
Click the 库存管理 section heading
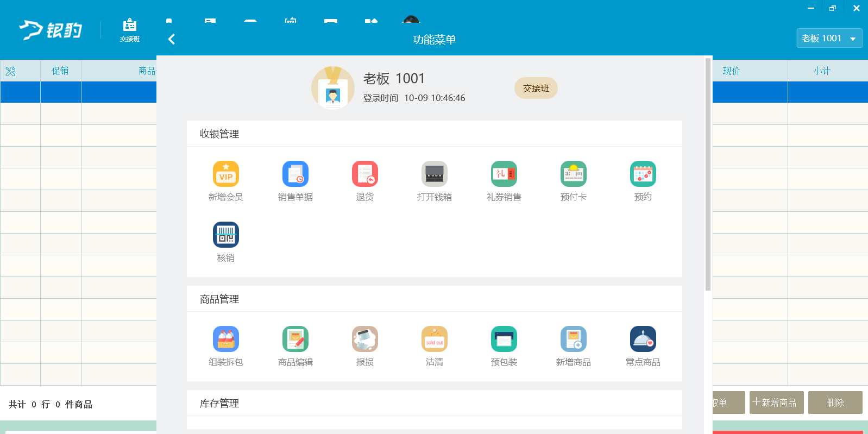pyautogui.click(x=219, y=403)
